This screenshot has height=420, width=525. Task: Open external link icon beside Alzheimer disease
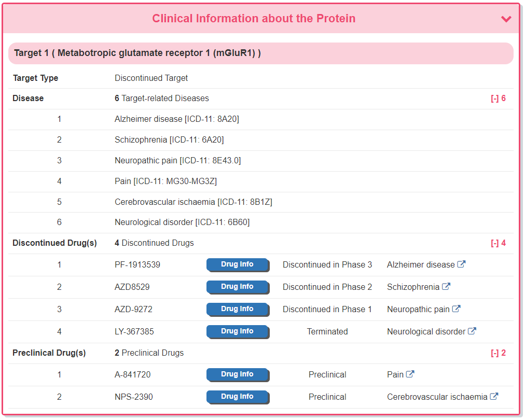(461, 264)
